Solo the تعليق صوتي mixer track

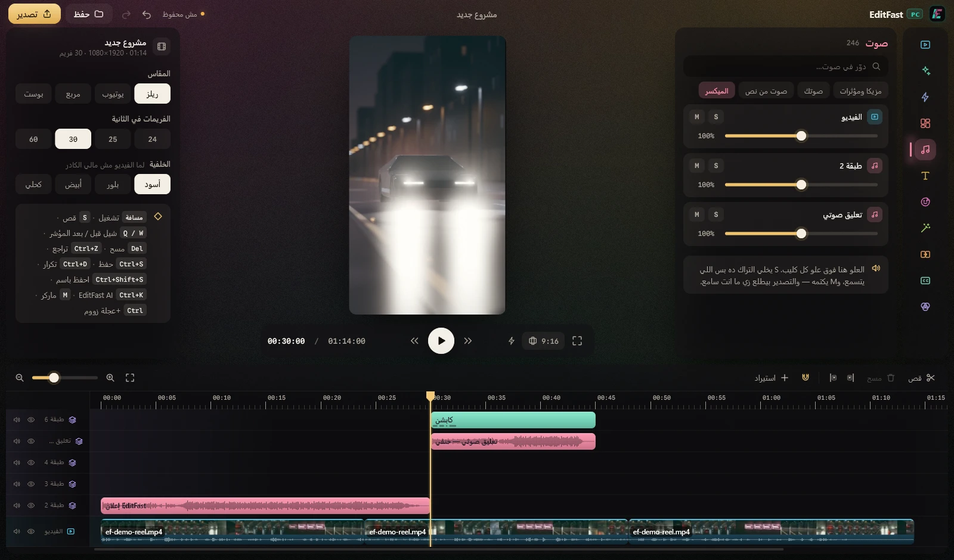pos(716,214)
